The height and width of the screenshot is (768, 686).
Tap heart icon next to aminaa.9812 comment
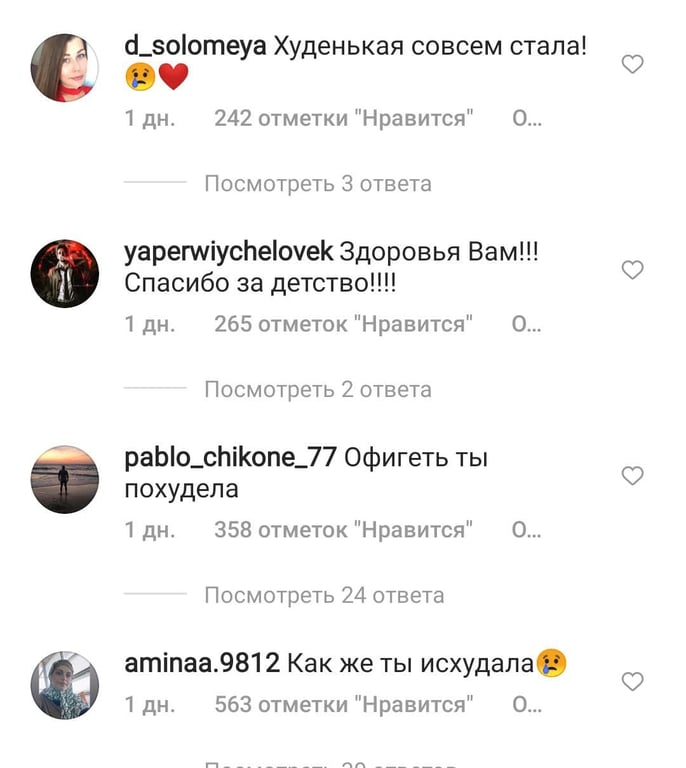(x=632, y=681)
